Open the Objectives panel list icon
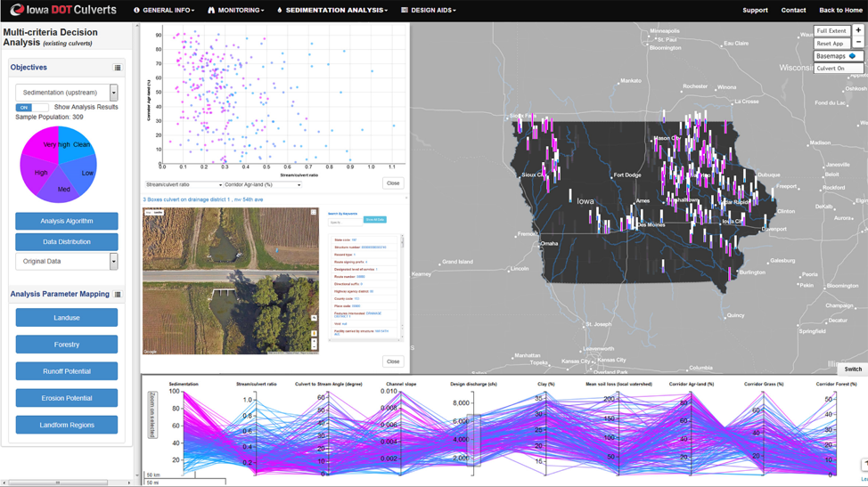This screenshot has height=487, width=868. point(118,68)
